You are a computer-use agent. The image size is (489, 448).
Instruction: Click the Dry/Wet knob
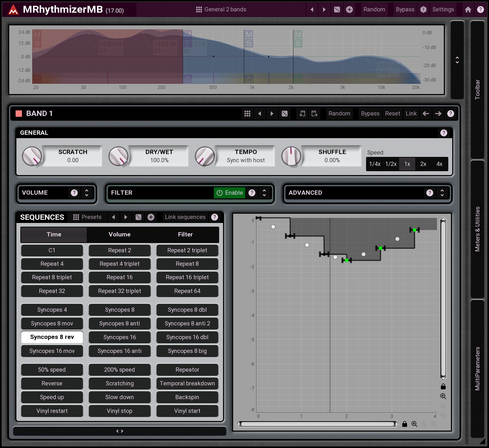tap(118, 156)
